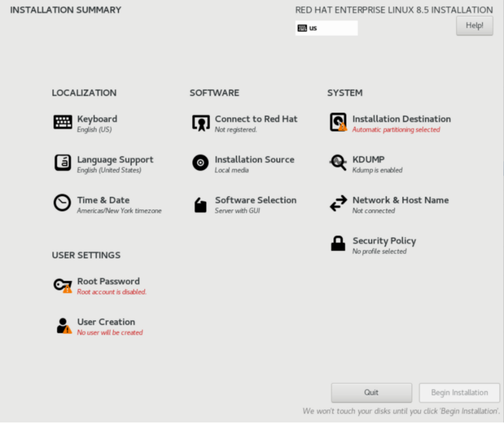Viewport: 504px width, 423px height.
Task: Open the 'Automatic partitioning selected' warning
Action: [396, 129]
